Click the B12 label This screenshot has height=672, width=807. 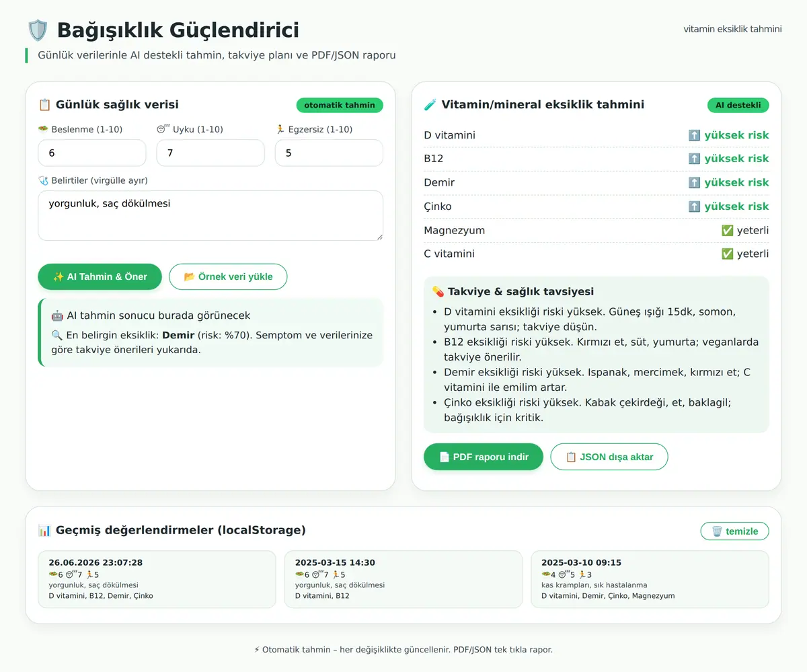pos(434,159)
